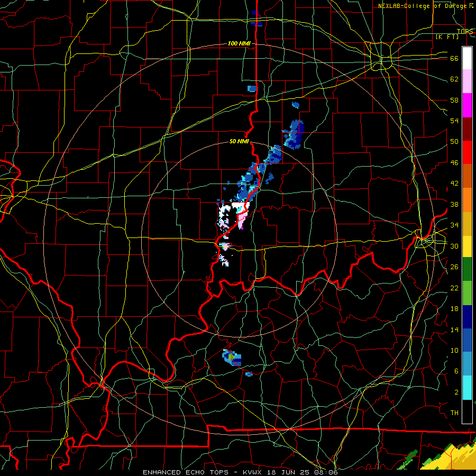Pick the dark maroon swatch below 54

(467, 129)
